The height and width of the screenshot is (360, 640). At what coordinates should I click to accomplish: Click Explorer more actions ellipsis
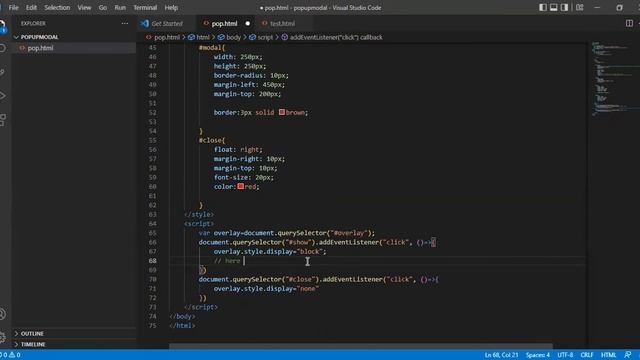click(x=124, y=24)
